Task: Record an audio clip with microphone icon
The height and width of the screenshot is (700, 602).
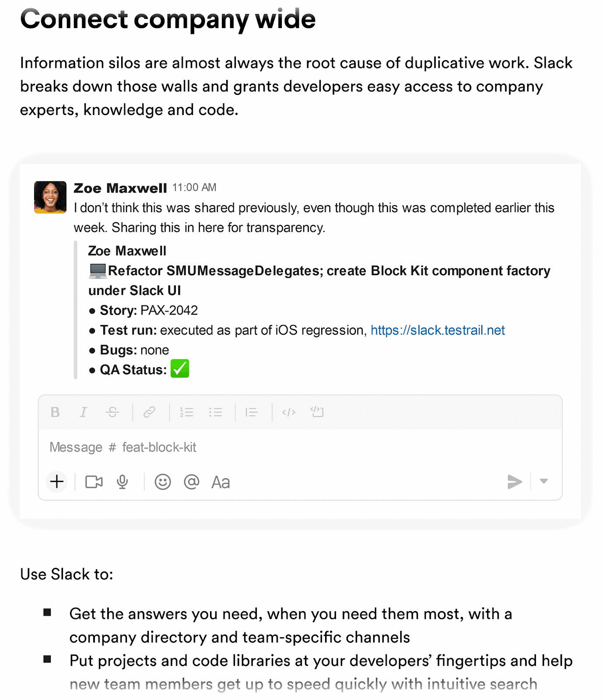Action: tap(122, 482)
